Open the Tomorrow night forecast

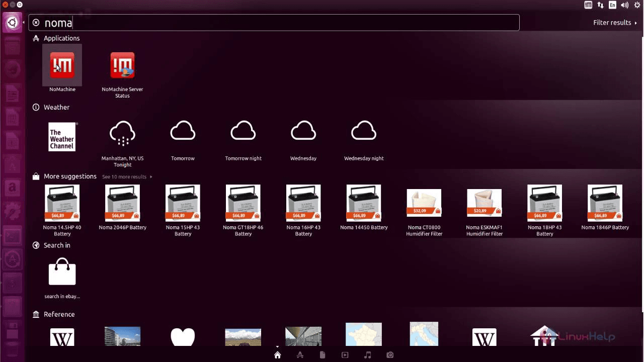[x=243, y=131]
